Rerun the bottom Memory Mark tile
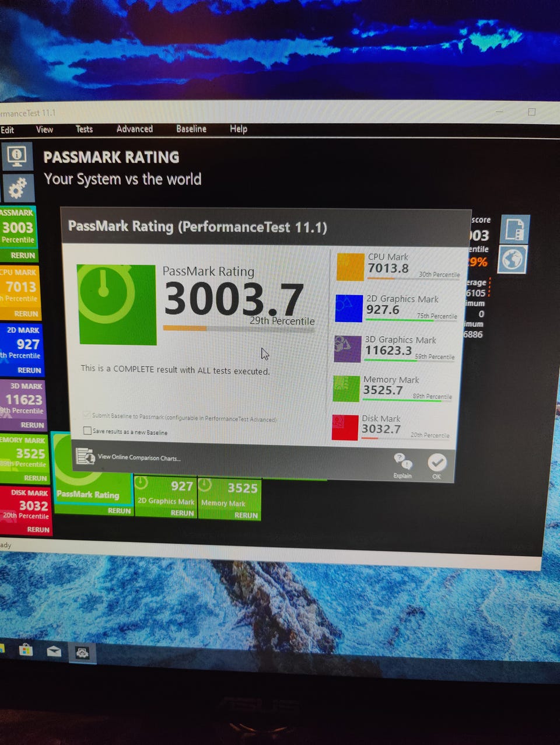The height and width of the screenshot is (745, 560). pyautogui.click(x=246, y=515)
